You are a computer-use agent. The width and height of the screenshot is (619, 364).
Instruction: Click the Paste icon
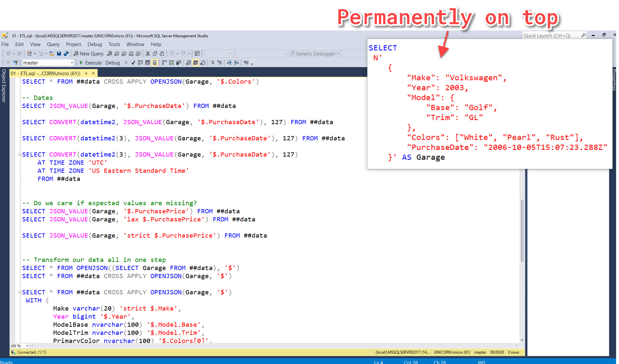pos(162,53)
